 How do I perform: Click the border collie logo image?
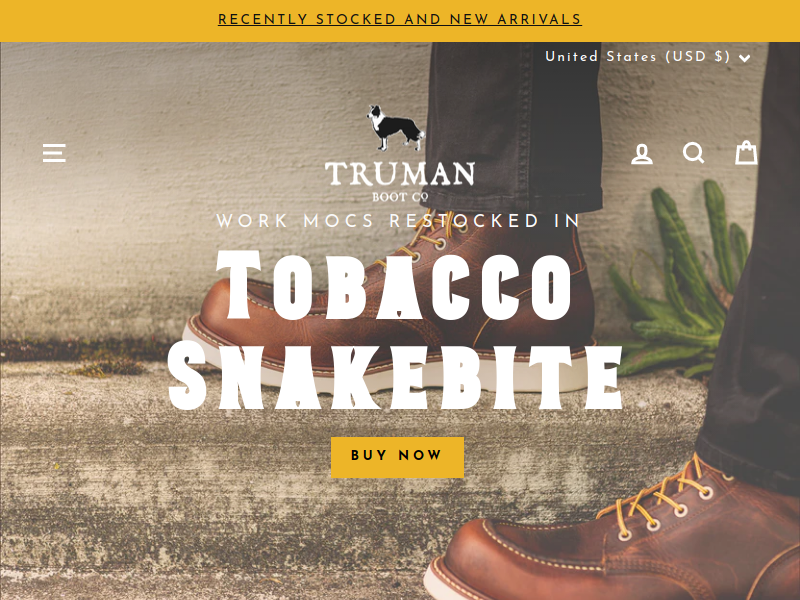[x=395, y=128]
